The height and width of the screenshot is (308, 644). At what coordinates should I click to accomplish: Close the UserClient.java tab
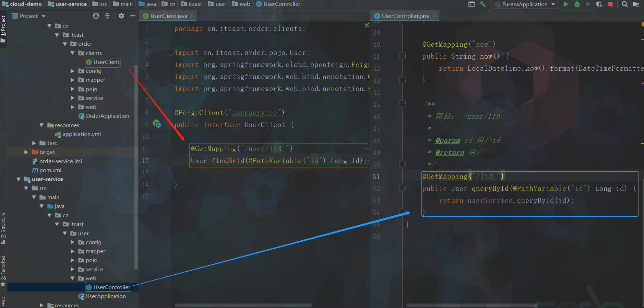point(191,16)
